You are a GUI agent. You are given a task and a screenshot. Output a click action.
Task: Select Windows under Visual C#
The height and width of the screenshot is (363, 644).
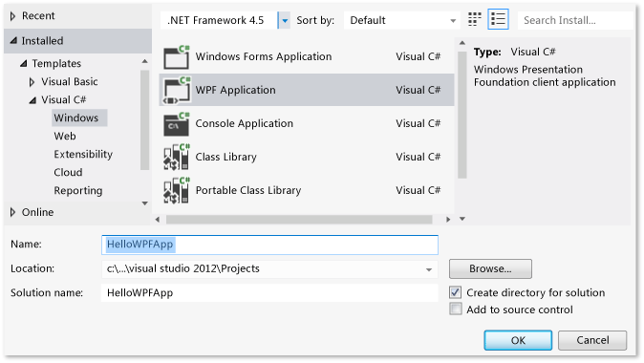(79, 117)
